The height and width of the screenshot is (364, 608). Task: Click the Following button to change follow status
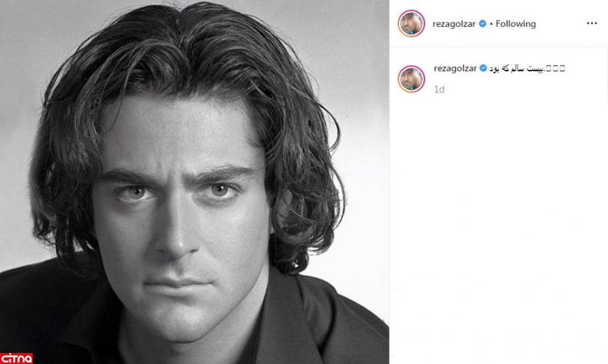(516, 23)
